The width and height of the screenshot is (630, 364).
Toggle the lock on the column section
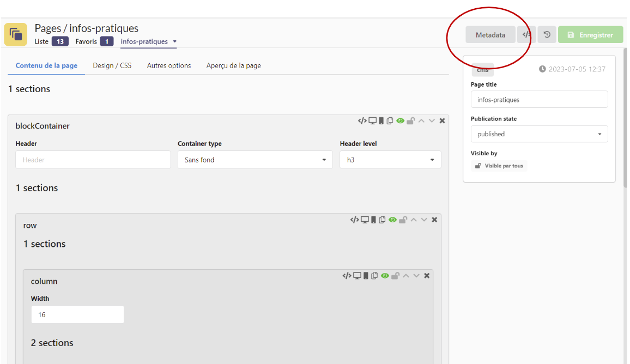395,276
